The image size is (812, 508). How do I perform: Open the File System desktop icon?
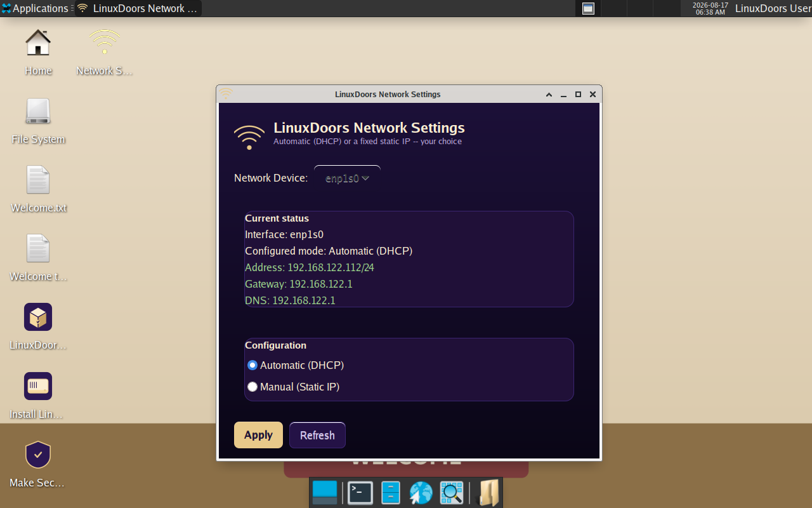[38, 111]
